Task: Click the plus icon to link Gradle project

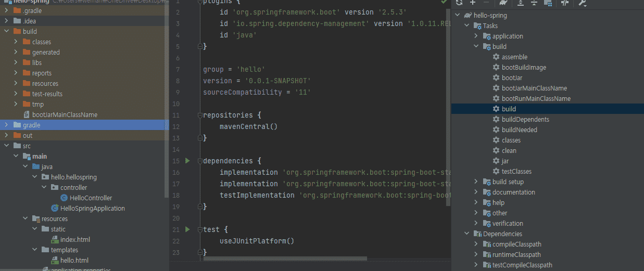Action: (473, 3)
